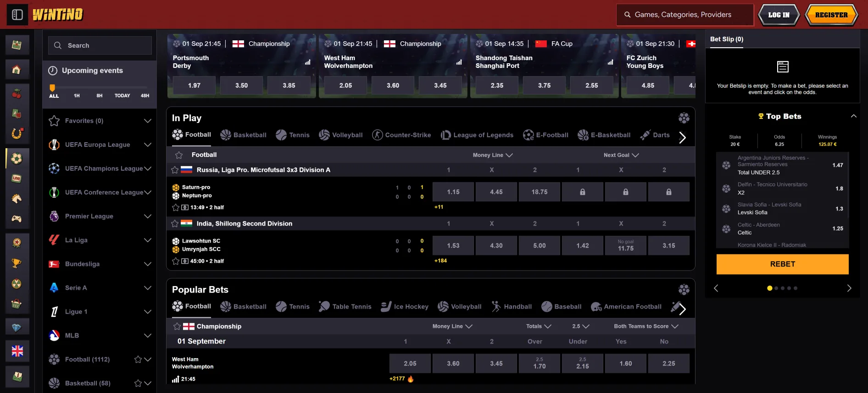Open statistics icon on Shandong Taishan card
This screenshot has height=393, width=868.
tap(610, 62)
